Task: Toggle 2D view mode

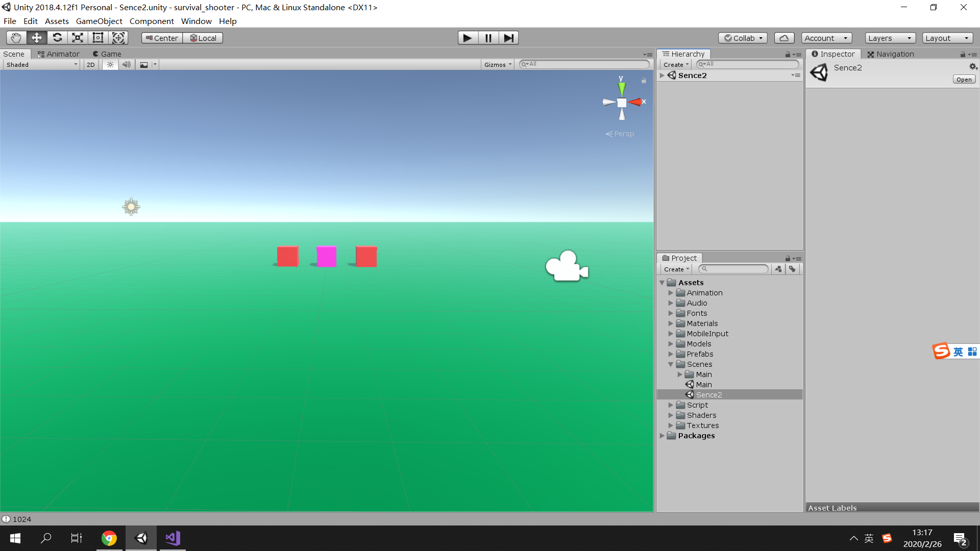Action: tap(91, 65)
